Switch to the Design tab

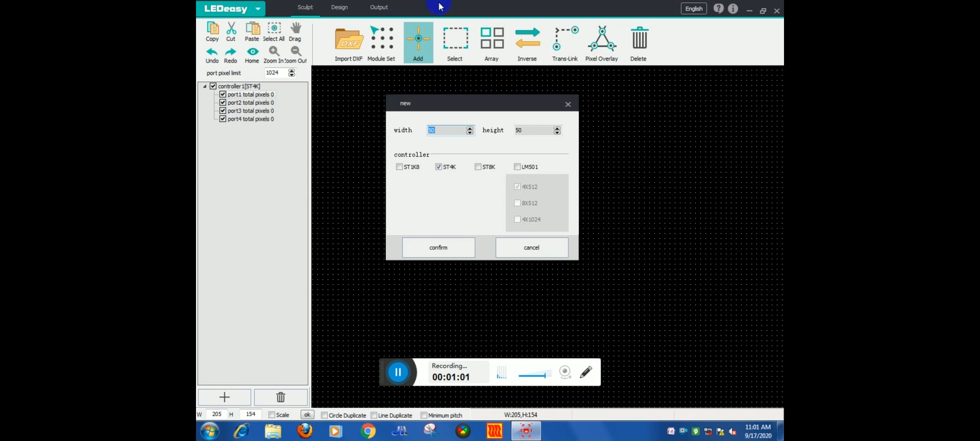tap(339, 7)
